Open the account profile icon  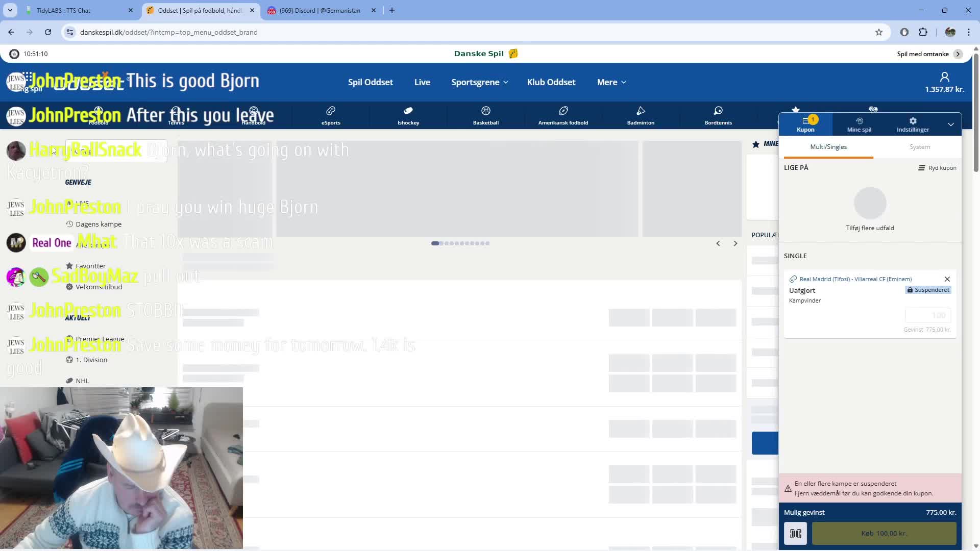[x=945, y=77]
